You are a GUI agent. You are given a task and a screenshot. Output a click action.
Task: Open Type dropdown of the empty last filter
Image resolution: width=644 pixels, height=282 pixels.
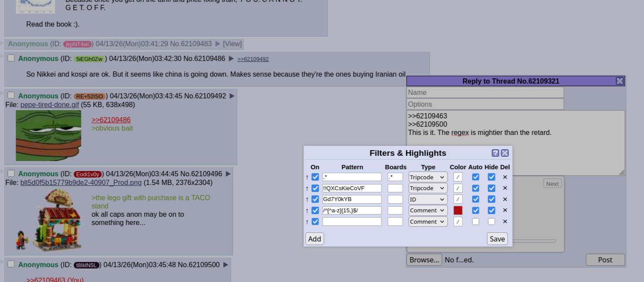(428, 222)
